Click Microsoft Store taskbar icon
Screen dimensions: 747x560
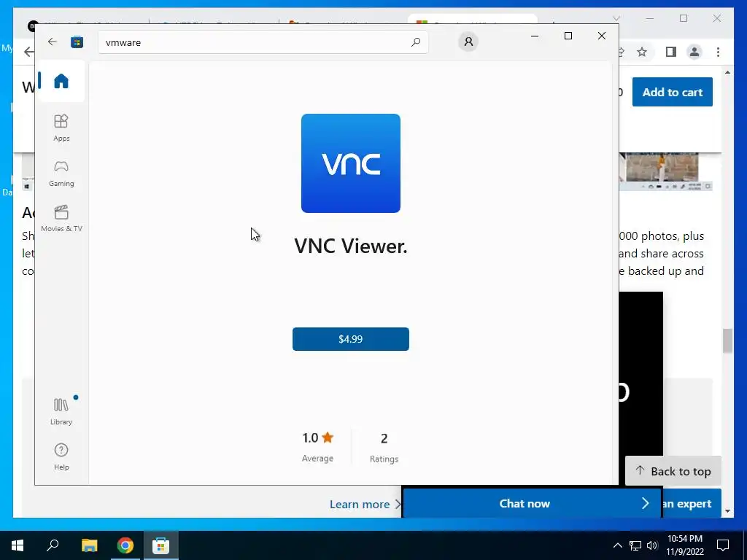click(x=161, y=545)
